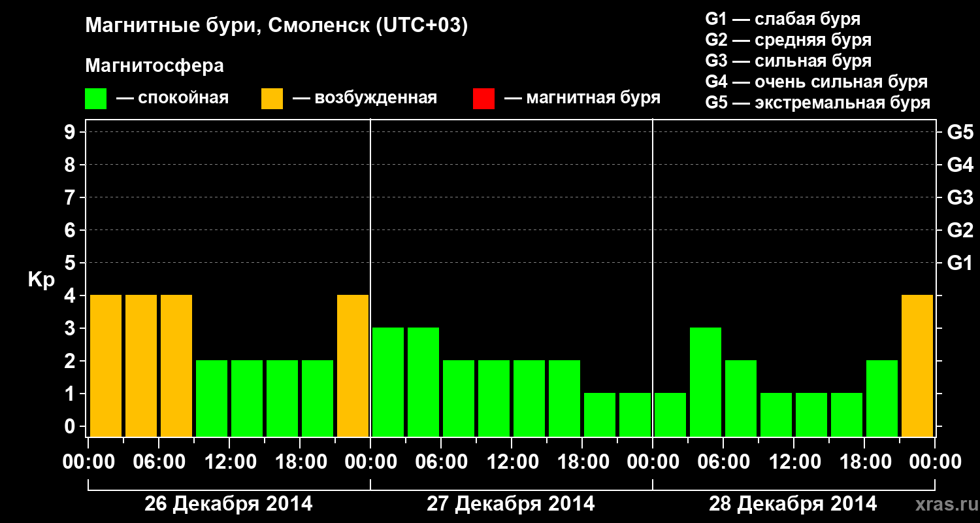
Task: Click the 'G4' right axis label
Action: tap(960, 165)
